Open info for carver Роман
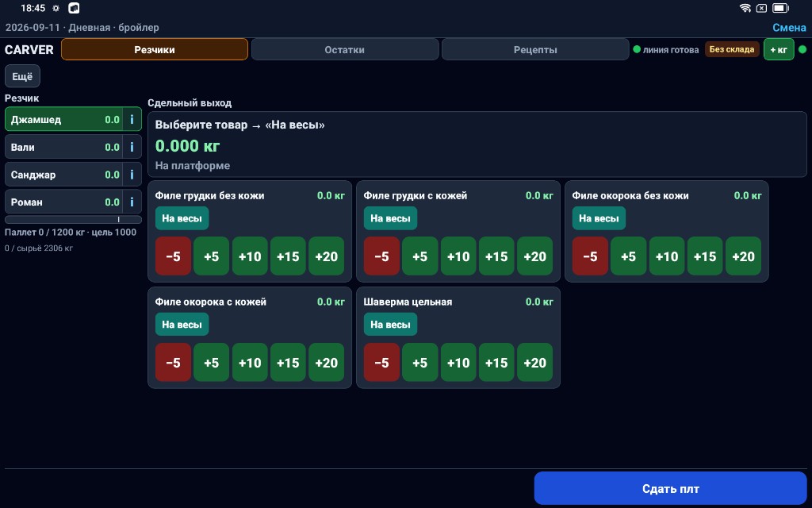Image resolution: width=812 pixels, height=508 pixels. [132, 202]
